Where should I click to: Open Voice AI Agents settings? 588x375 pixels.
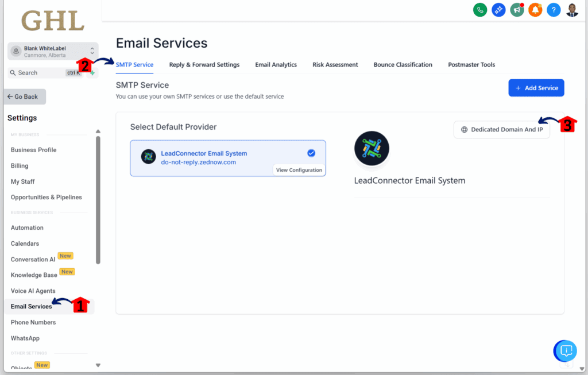tap(33, 291)
